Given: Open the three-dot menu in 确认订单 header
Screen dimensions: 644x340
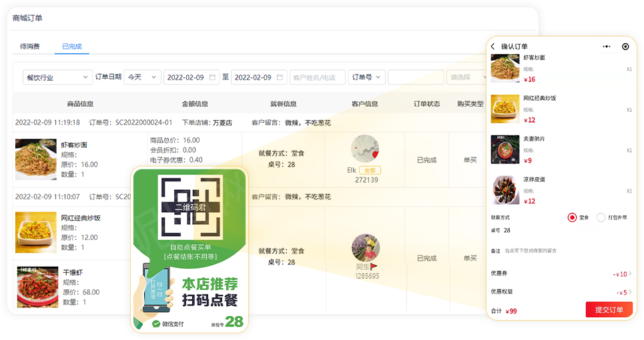Looking at the screenshot, I should 607,47.
